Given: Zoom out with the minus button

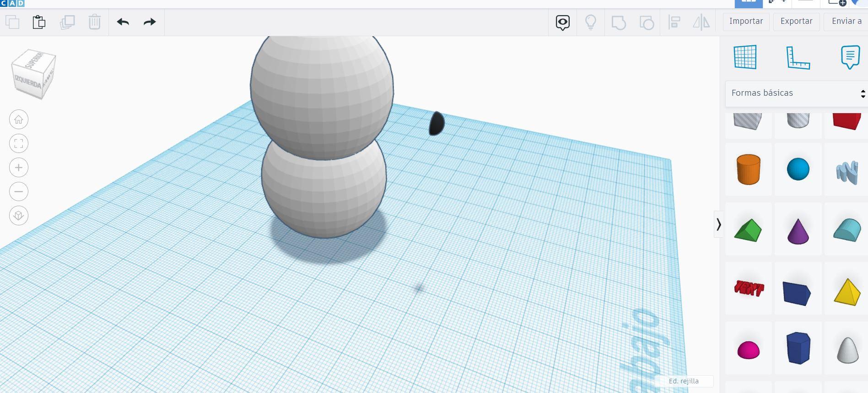Looking at the screenshot, I should 19,191.
